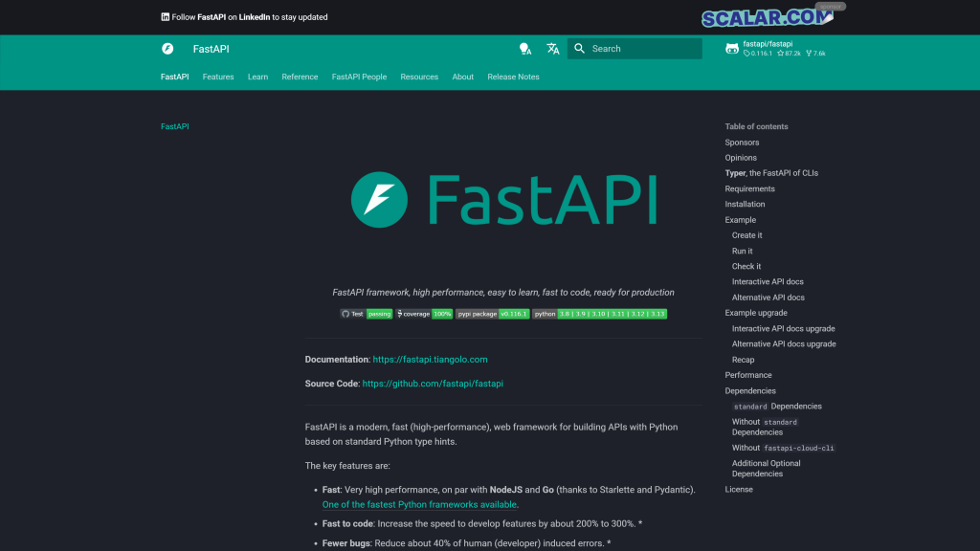Click the Test passing badge
The image size is (980, 551).
point(367,314)
